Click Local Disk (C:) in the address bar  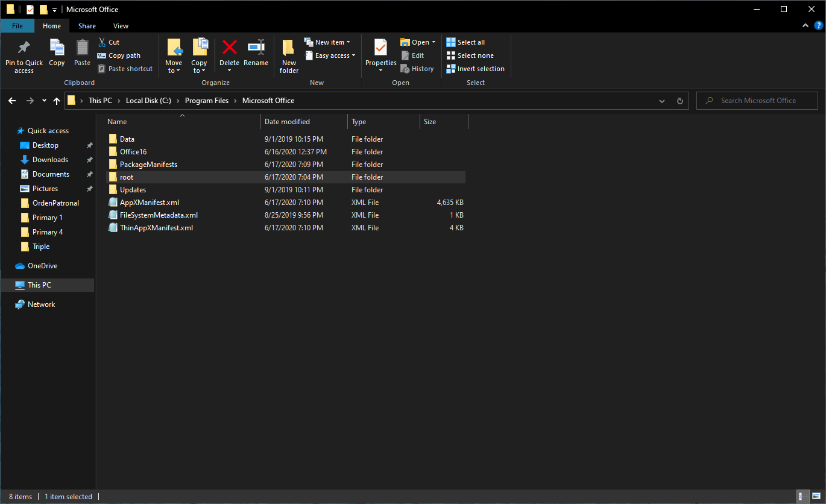(x=148, y=101)
